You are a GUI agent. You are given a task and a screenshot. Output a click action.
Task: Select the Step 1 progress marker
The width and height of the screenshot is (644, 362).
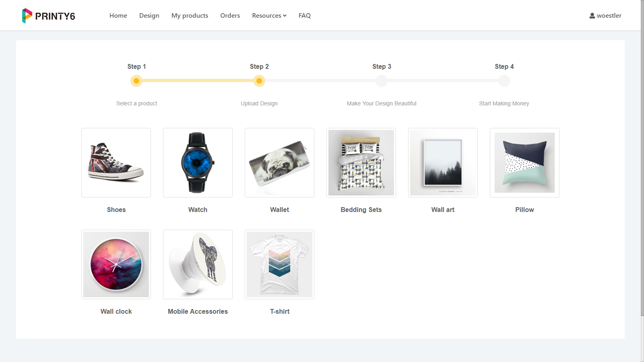(136, 80)
